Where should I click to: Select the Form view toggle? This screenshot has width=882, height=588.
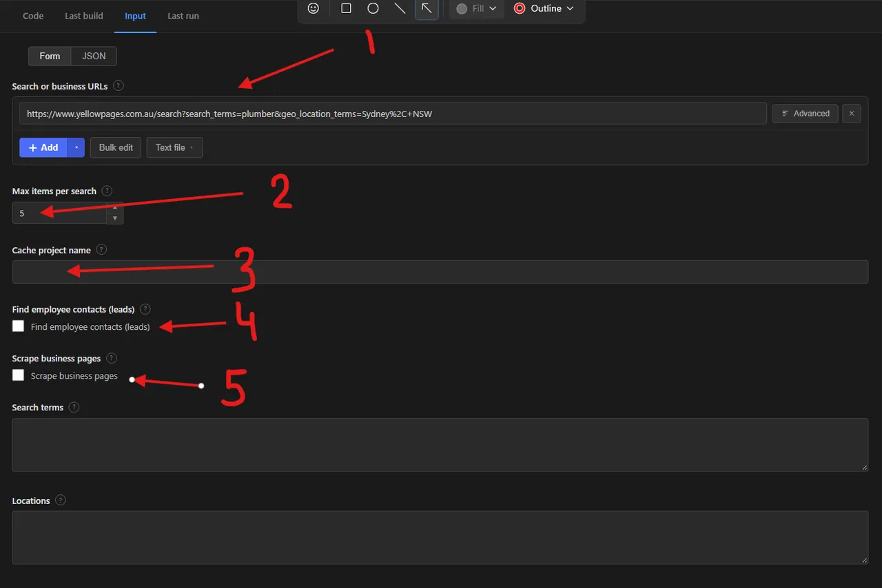point(50,56)
